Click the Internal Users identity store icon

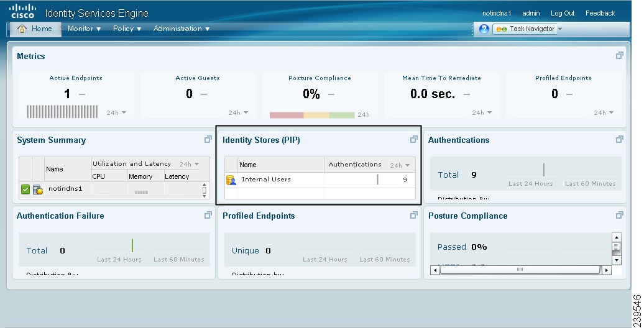click(x=231, y=180)
